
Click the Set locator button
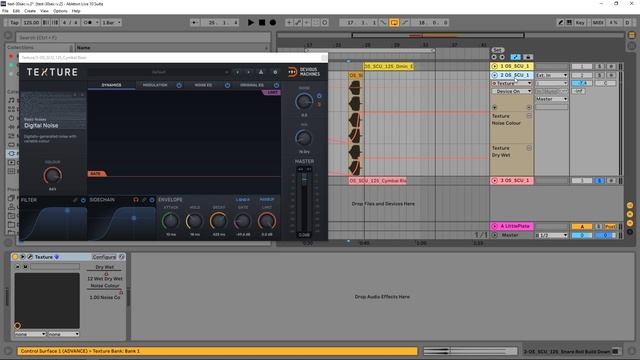[x=497, y=50]
